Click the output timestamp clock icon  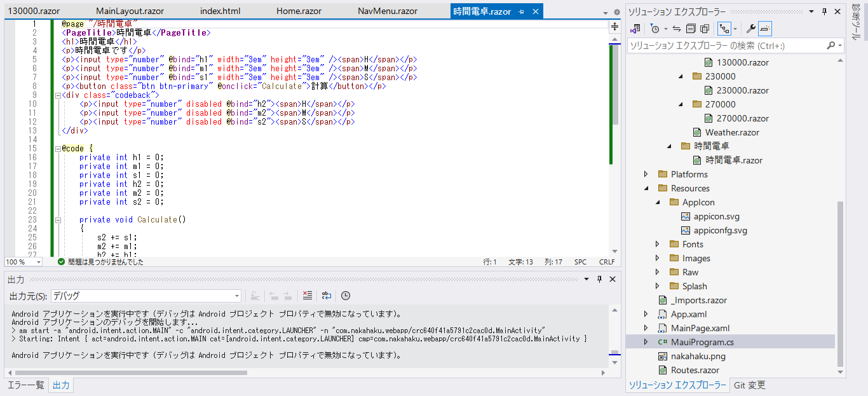pos(346,296)
